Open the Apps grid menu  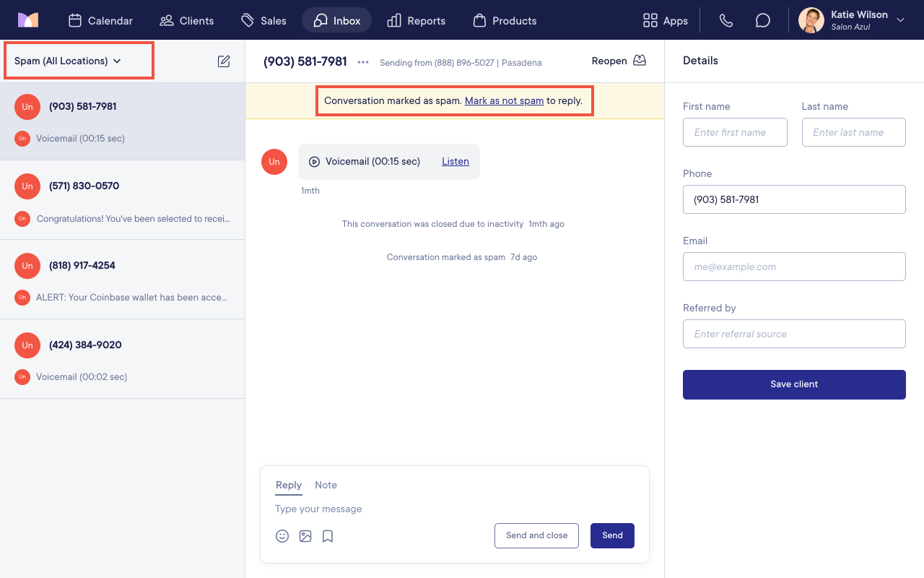pos(665,21)
